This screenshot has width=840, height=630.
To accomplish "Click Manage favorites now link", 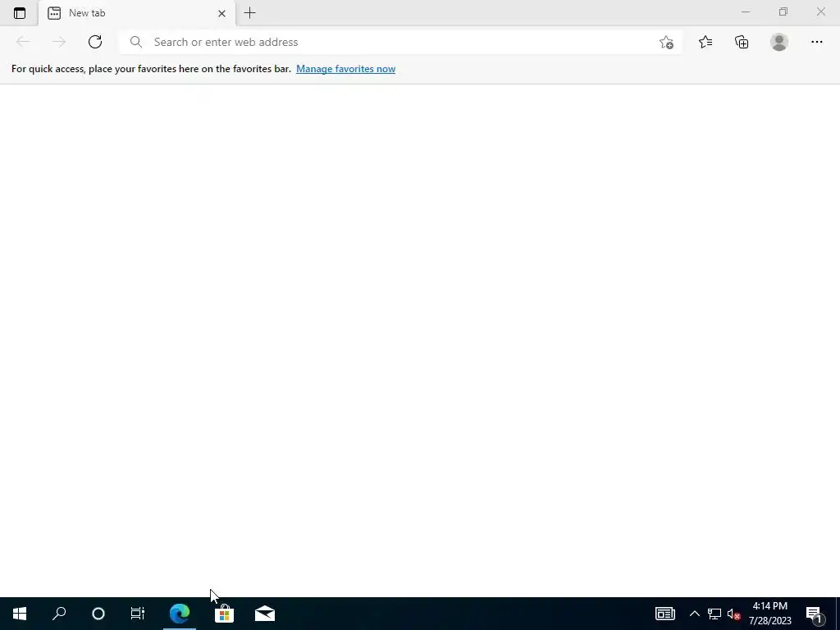I will pos(345,69).
